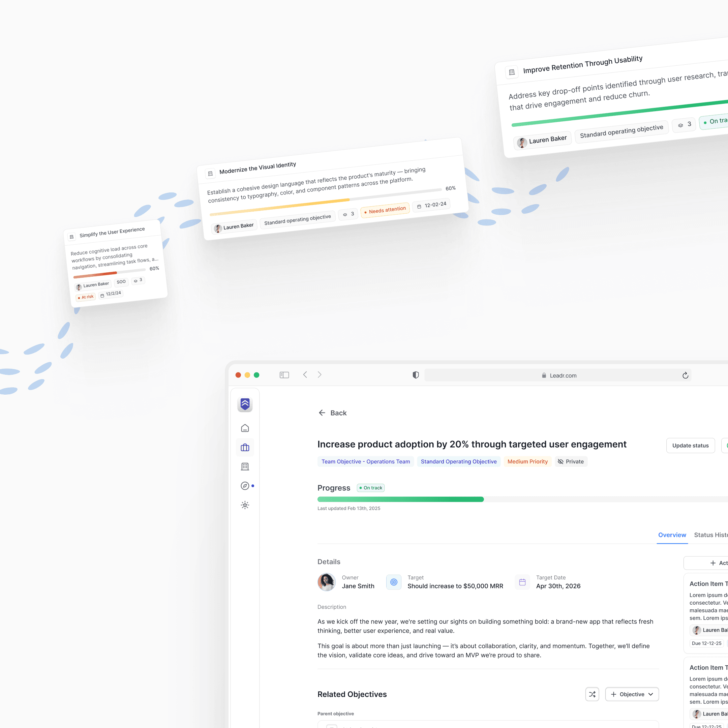Select the briefcase objectives sidebar icon
Screen dimensions: 728x728
(245, 447)
